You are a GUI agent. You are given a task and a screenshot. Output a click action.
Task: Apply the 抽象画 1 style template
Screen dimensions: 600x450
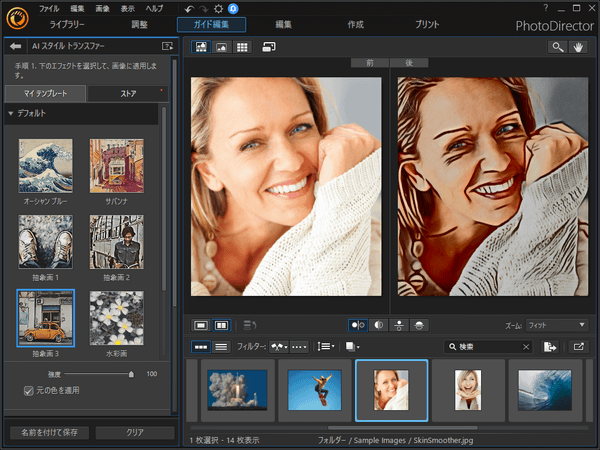[46, 241]
